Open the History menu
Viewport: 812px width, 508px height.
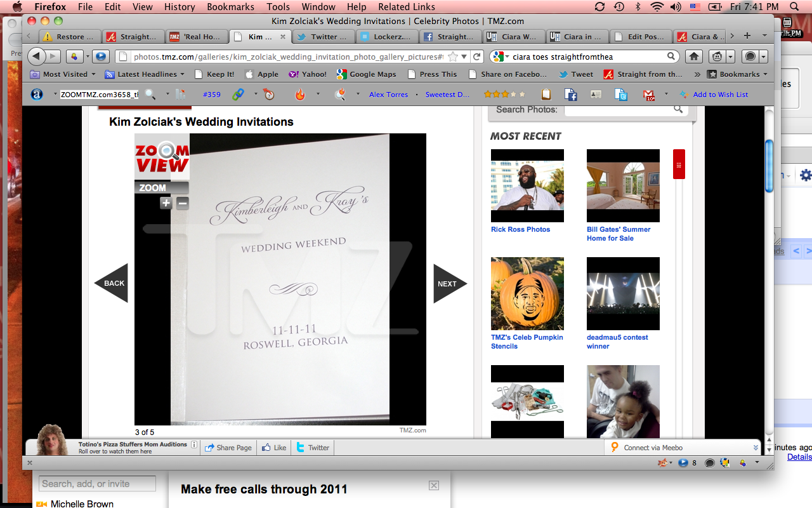click(180, 7)
